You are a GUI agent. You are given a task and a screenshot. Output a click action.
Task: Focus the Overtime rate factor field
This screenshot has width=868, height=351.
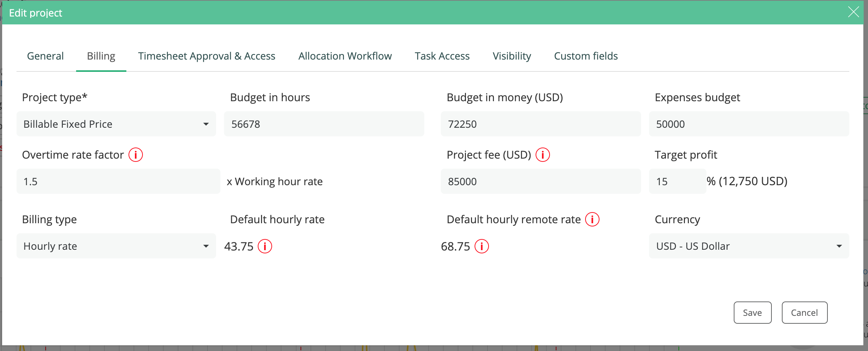coord(118,181)
